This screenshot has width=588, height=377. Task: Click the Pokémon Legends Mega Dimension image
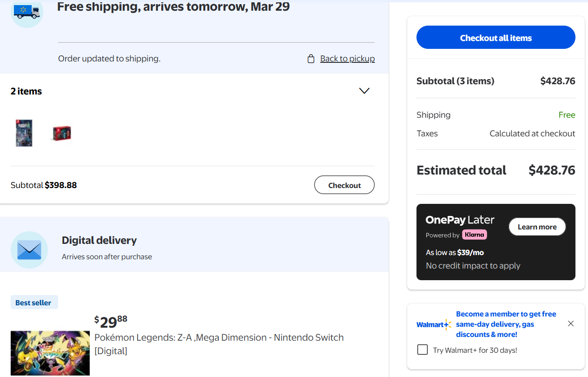[50, 353]
